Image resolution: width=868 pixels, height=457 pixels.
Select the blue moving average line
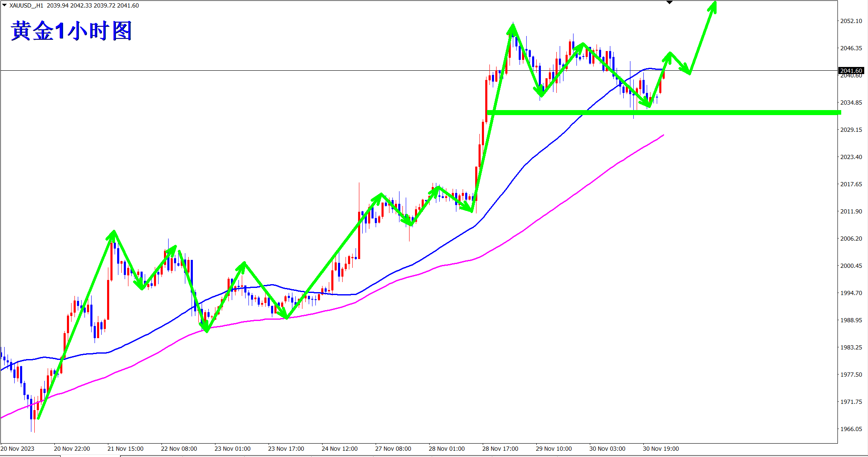tap(418, 262)
